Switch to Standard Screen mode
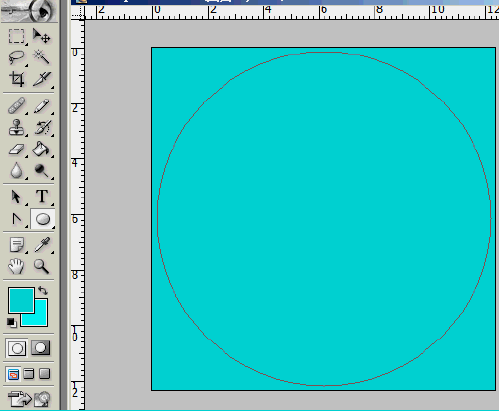The image size is (500, 411). click(x=13, y=375)
